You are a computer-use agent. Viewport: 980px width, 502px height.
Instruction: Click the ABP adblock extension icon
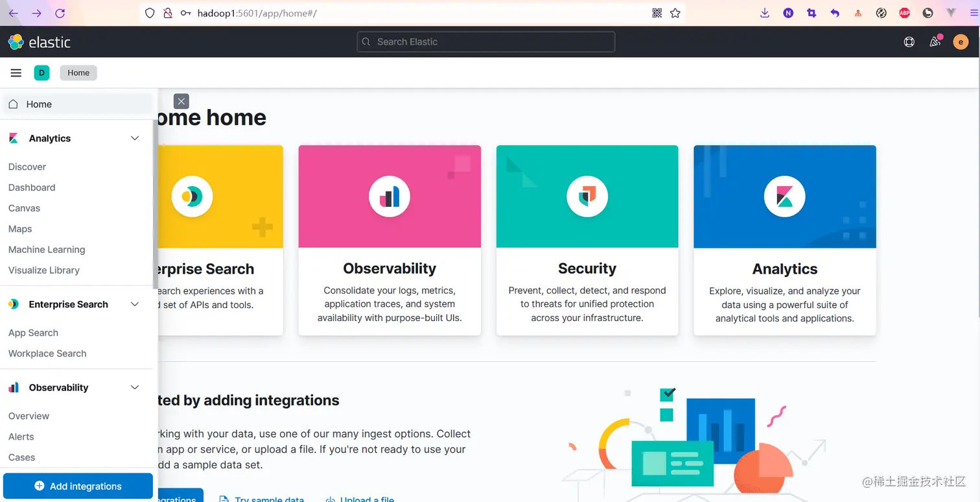[904, 13]
